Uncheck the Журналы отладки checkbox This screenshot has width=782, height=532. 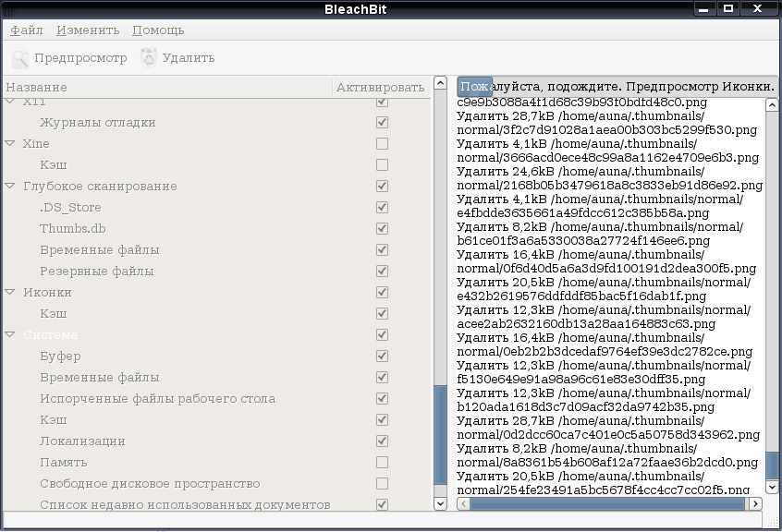(x=382, y=123)
